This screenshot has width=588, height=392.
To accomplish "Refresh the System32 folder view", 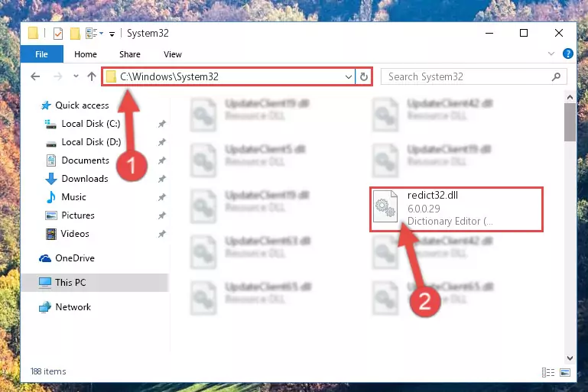I will pos(363,77).
